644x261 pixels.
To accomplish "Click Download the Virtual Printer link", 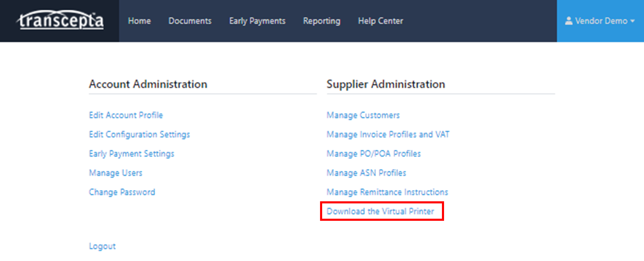I will click(x=380, y=211).
